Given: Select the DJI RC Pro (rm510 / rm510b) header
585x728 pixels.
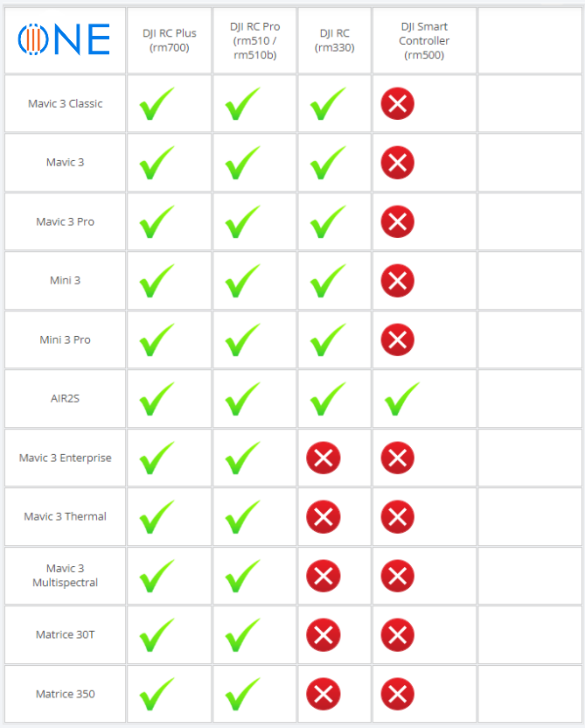Looking at the screenshot, I should pos(254,41).
